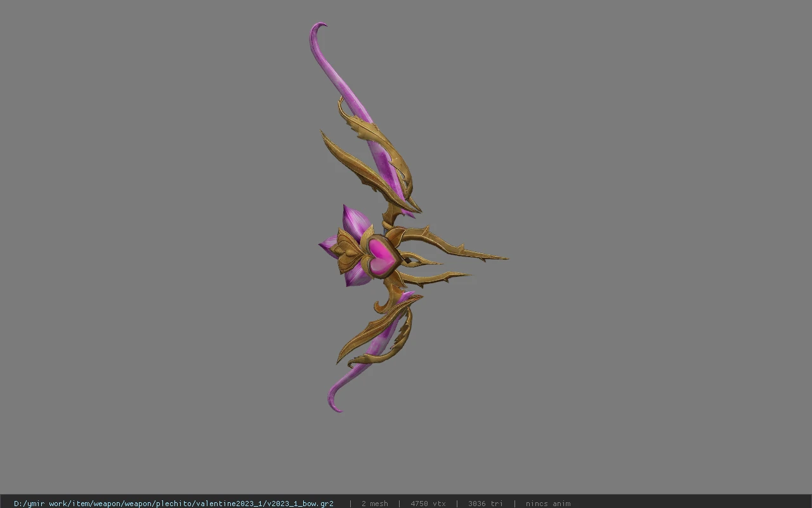Click the file path ending in v2023_1_bow.gr2
Screen dimensions: 812x508
click(174, 504)
